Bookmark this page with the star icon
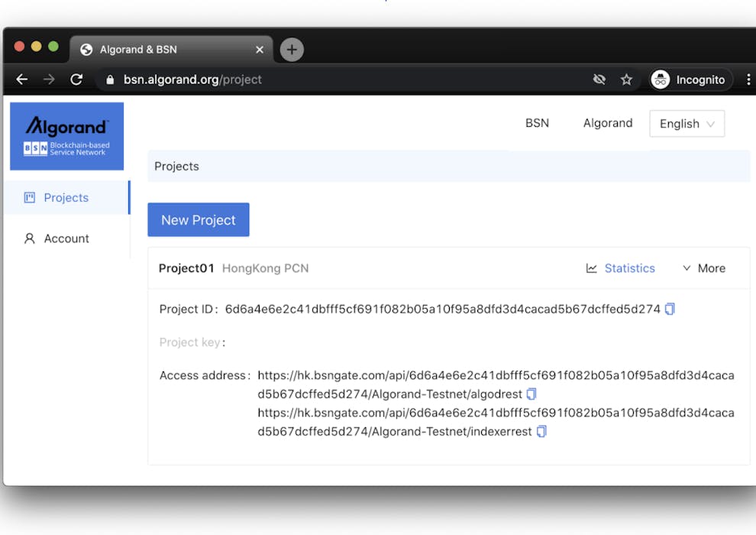This screenshot has height=535, width=756. [626, 79]
